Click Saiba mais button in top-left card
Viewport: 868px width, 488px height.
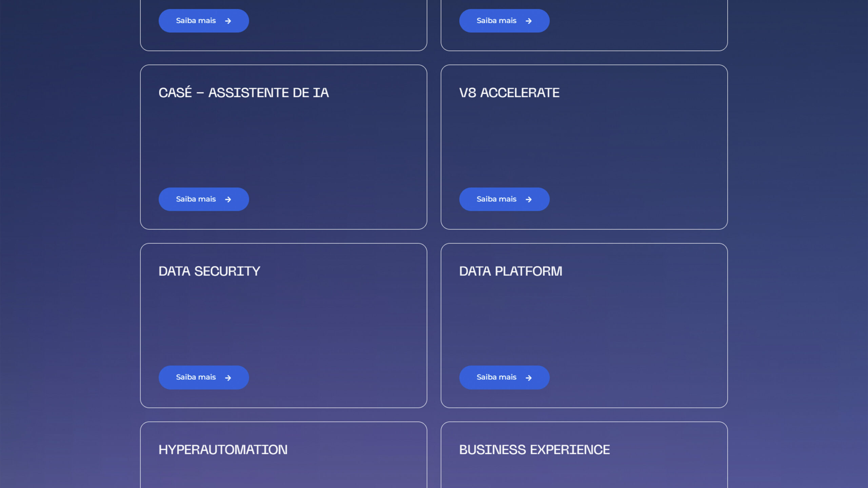[x=204, y=21]
